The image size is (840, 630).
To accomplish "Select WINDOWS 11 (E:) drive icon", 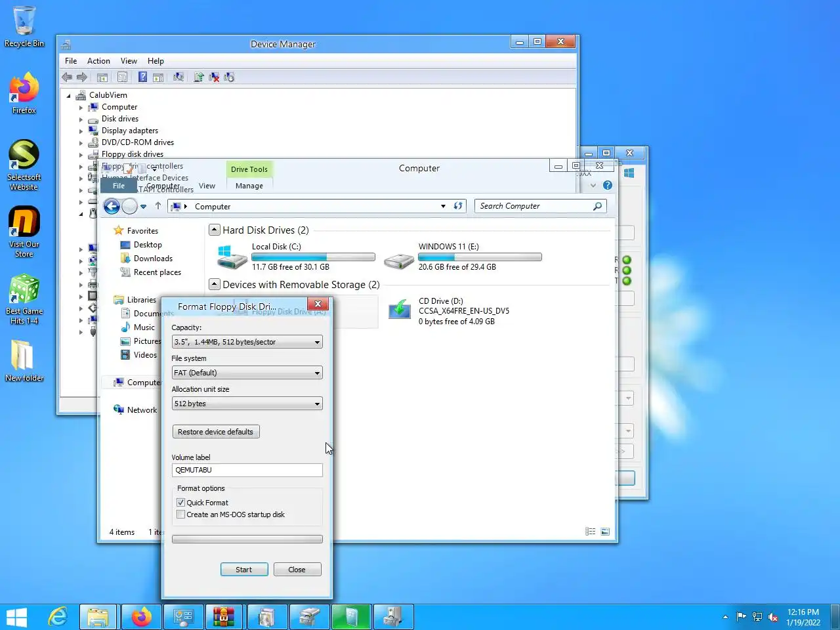I will coord(399,260).
